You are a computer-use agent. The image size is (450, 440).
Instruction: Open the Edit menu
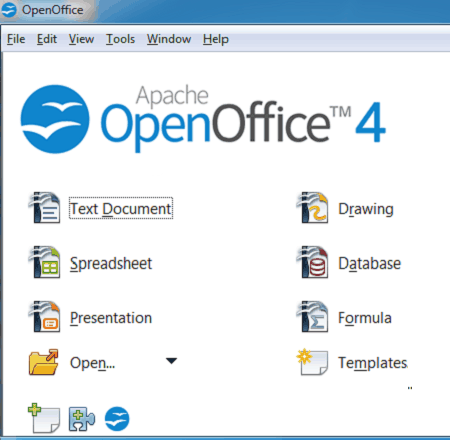(47, 39)
